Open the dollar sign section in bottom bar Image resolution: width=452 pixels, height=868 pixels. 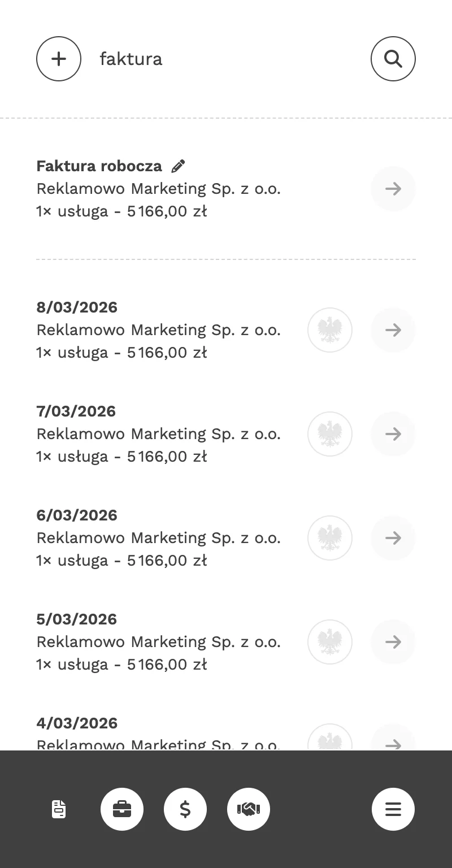185,809
